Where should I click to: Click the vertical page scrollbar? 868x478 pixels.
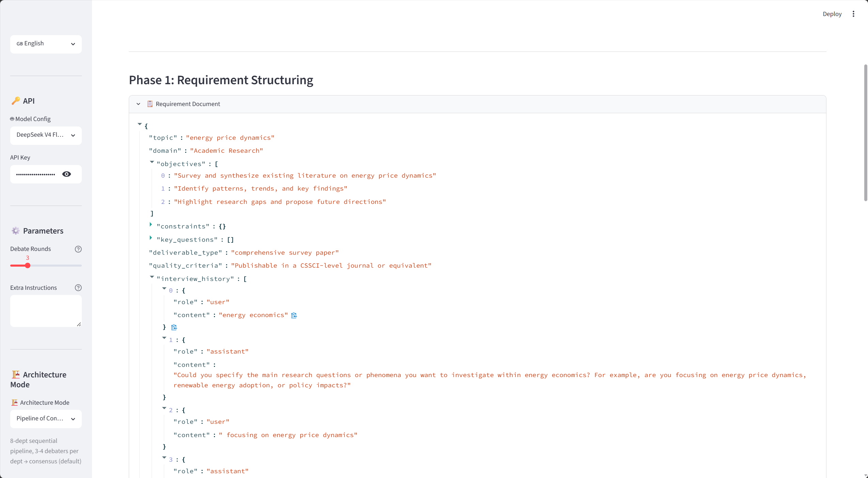coord(866,133)
